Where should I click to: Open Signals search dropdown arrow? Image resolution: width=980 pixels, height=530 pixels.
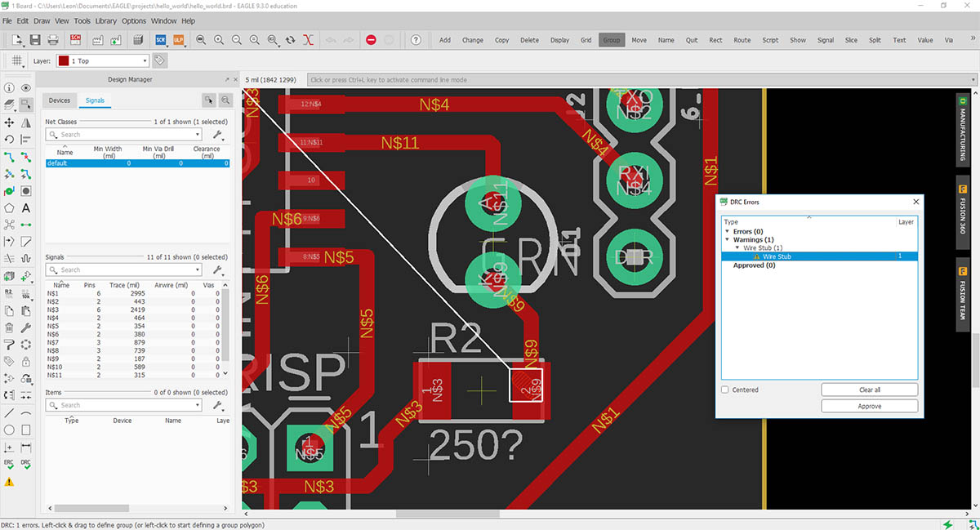[198, 269]
